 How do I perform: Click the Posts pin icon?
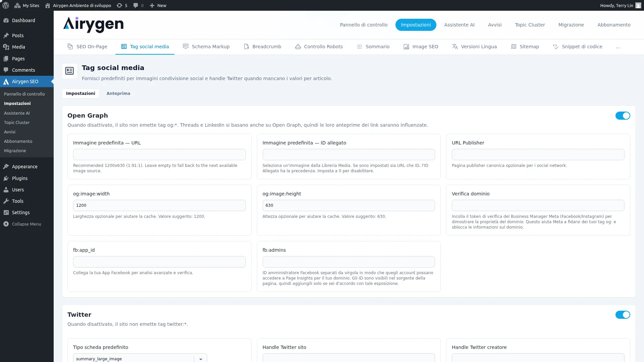click(6, 36)
